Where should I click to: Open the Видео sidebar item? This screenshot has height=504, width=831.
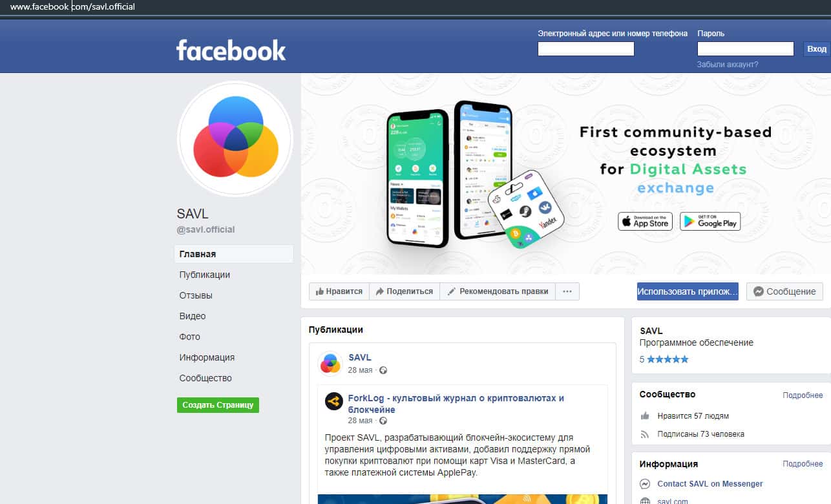tap(193, 316)
